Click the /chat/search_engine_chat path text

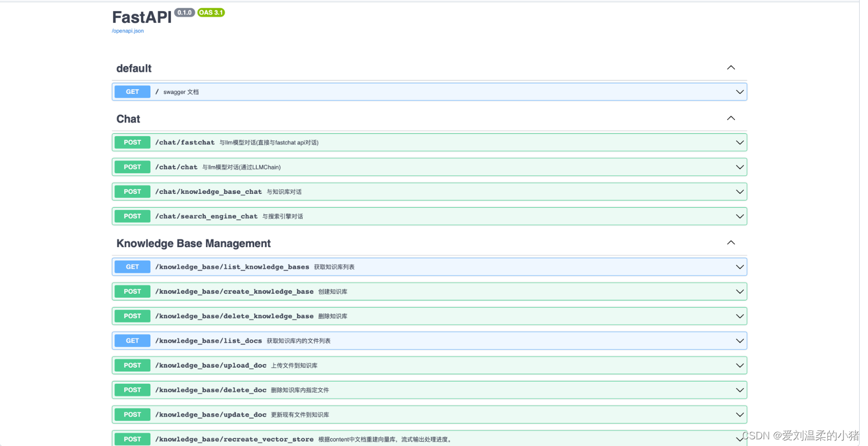206,217
